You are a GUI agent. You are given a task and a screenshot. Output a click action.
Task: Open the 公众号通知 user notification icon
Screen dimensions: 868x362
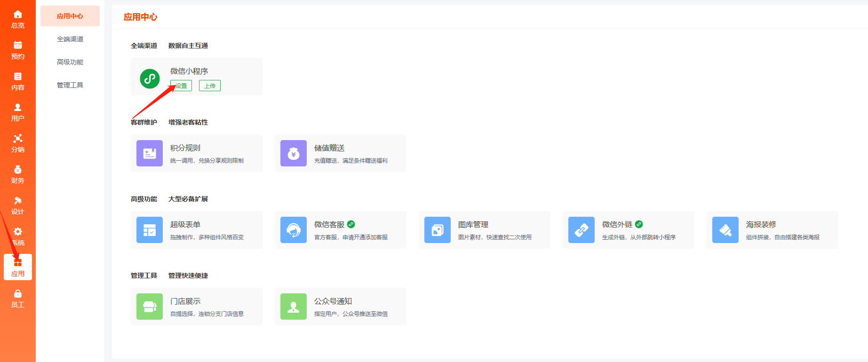(x=294, y=307)
